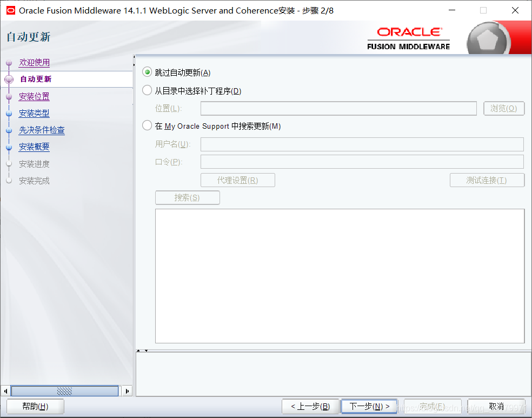Image resolution: width=532 pixels, height=418 pixels.
Task: Click the 搜索(S) search button
Action: point(187,197)
